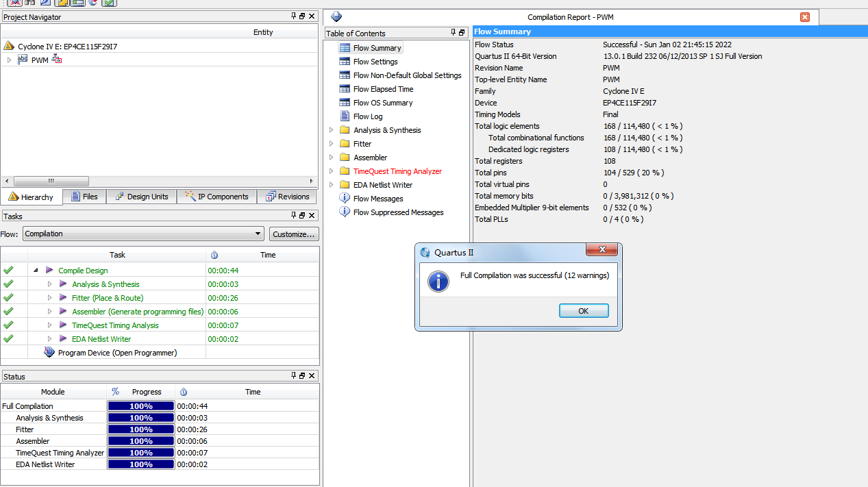Switch to the Hierarchy tab
Screen dimensions: 868x487
32,197
